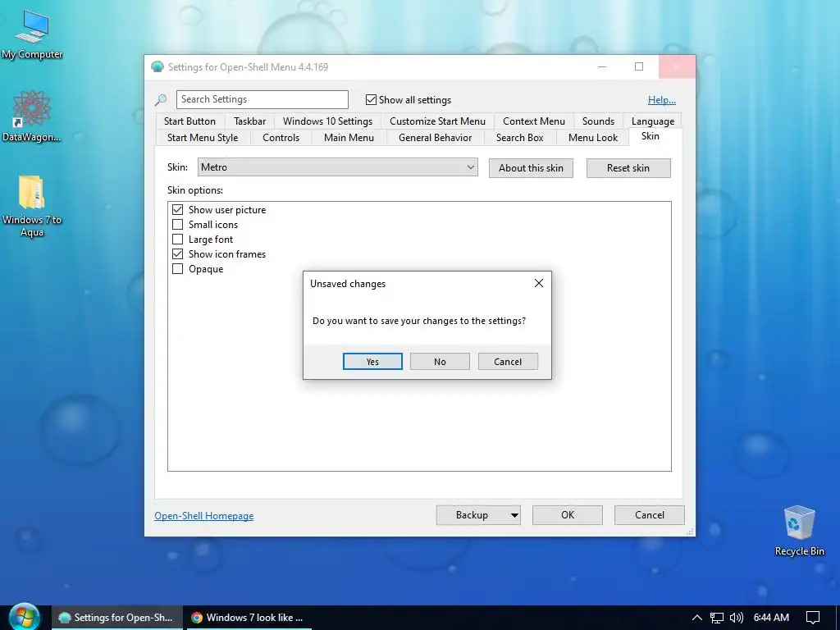Click the search magnifier icon in settings

[x=161, y=99]
